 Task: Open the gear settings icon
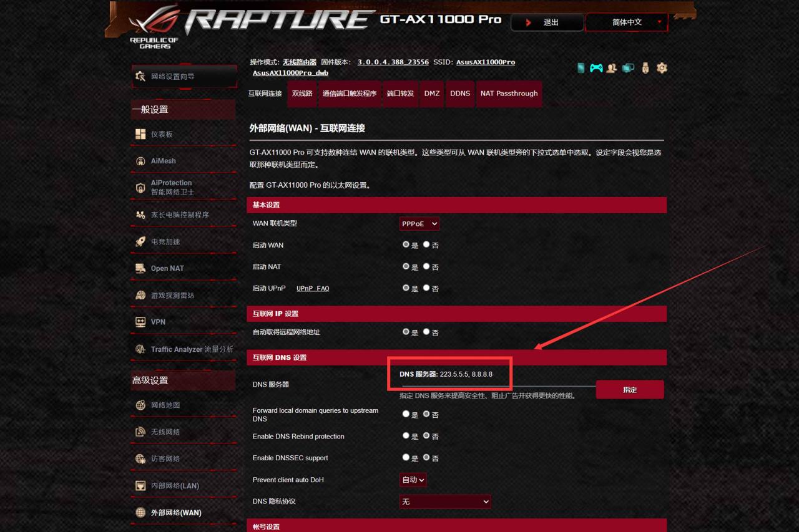pos(662,68)
